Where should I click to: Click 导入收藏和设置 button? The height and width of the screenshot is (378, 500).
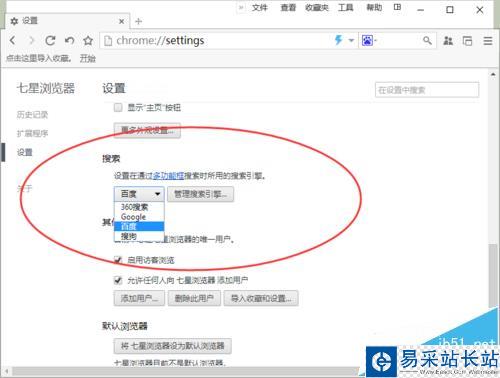click(x=261, y=298)
